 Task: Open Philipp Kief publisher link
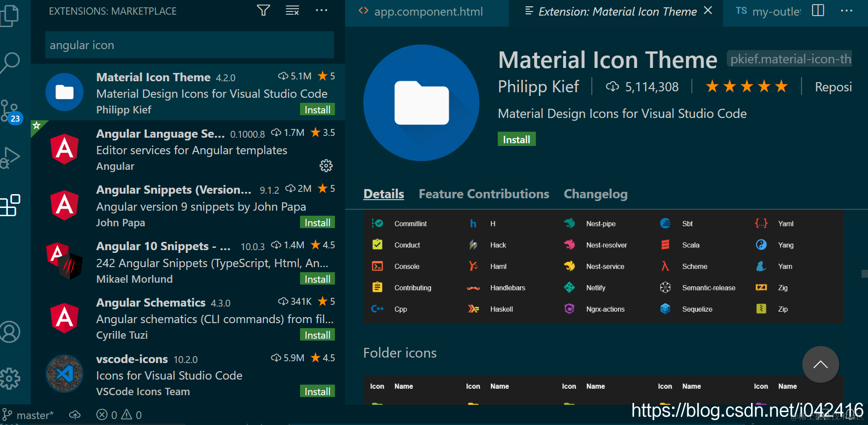539,87
